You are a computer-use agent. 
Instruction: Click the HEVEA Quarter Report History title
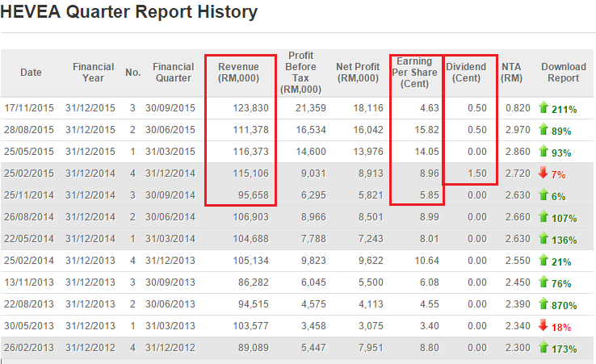(129, 11)
